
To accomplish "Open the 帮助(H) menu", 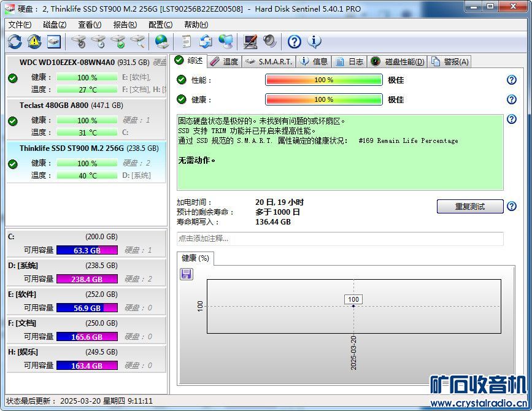I will pos(196,25).
